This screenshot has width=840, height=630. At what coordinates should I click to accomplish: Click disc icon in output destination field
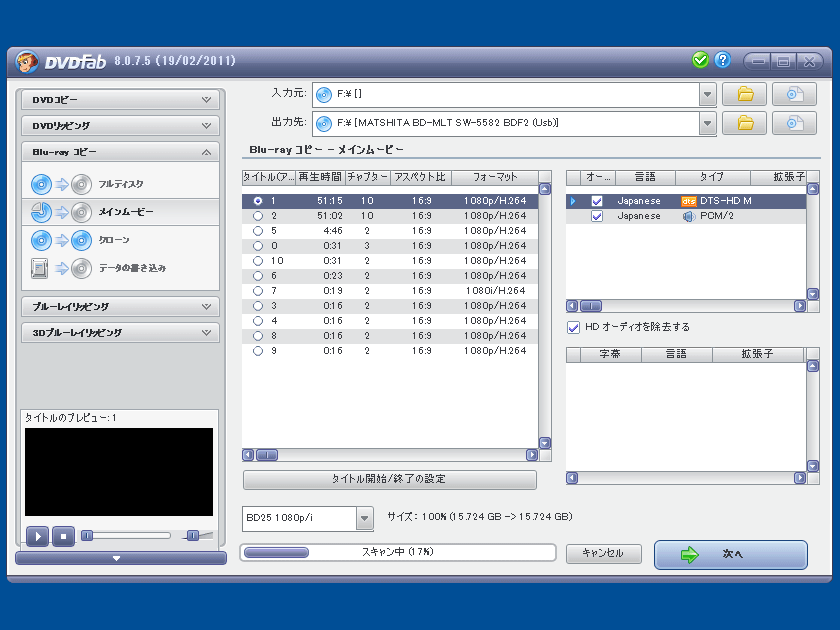click(324, 124)
